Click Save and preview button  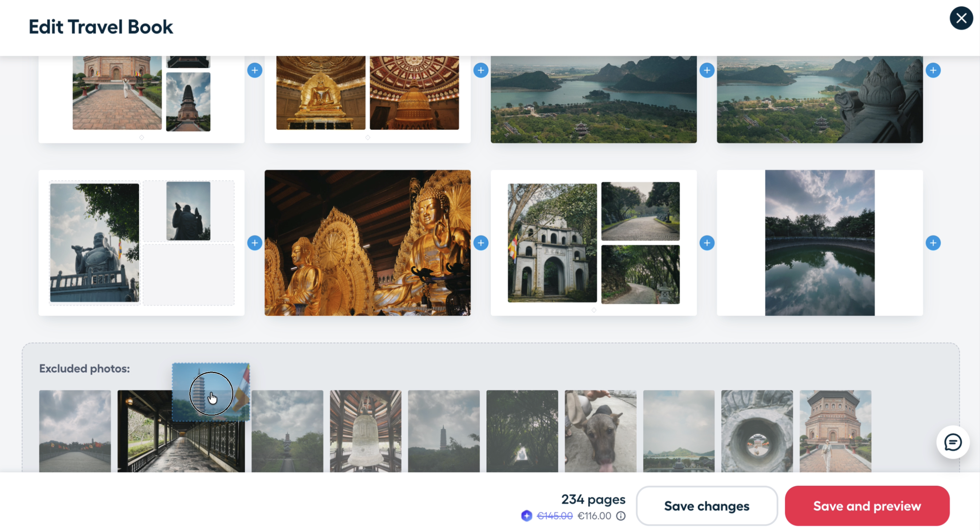pyautogui.click(x=867, y=506)
